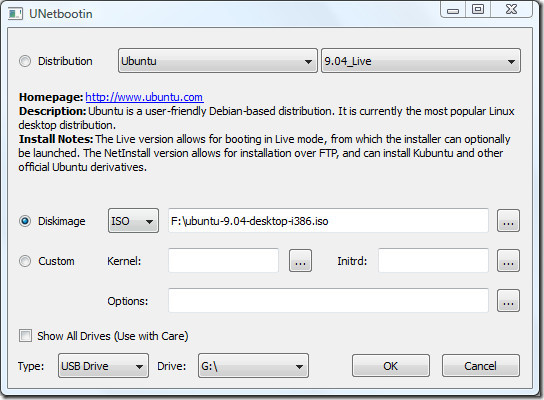This screenshot has height=400, width=544.
Task: Minimize the UNetbootin window
Action: [453, 9]
